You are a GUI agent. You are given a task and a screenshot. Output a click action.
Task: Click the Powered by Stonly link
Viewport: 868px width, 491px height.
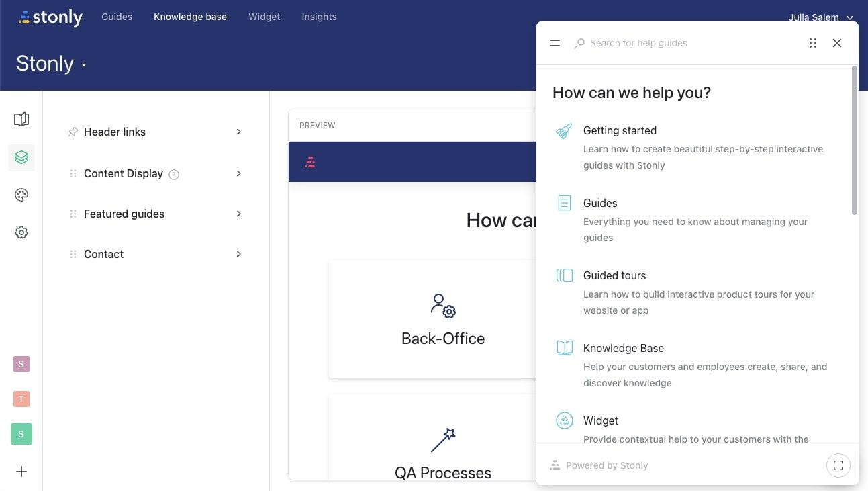click(x=599, y=465)
